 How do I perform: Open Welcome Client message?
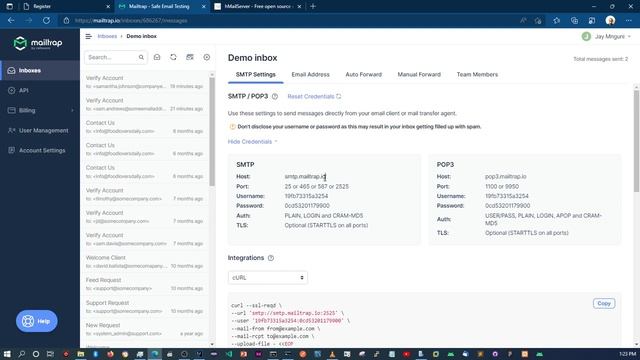(144, 262)
